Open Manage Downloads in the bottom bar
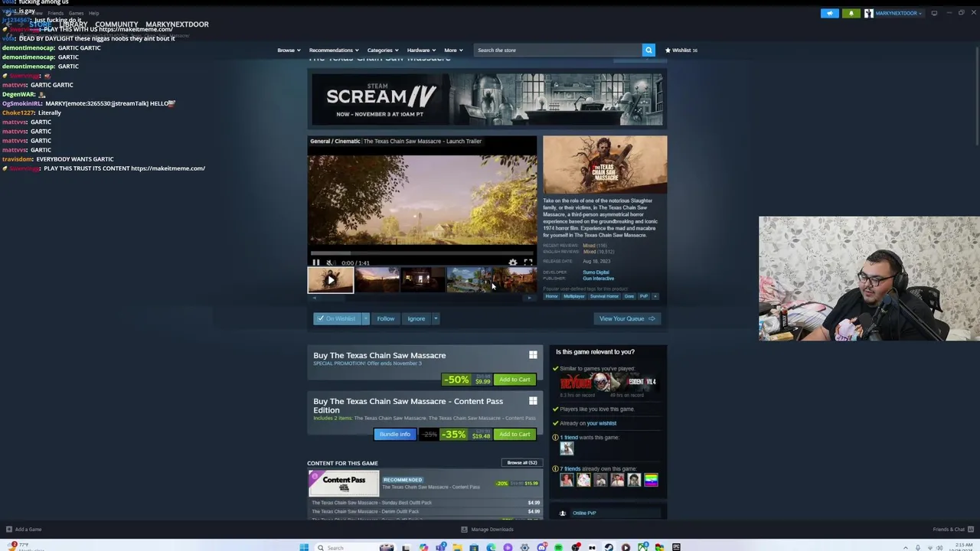 coord(487,530)
